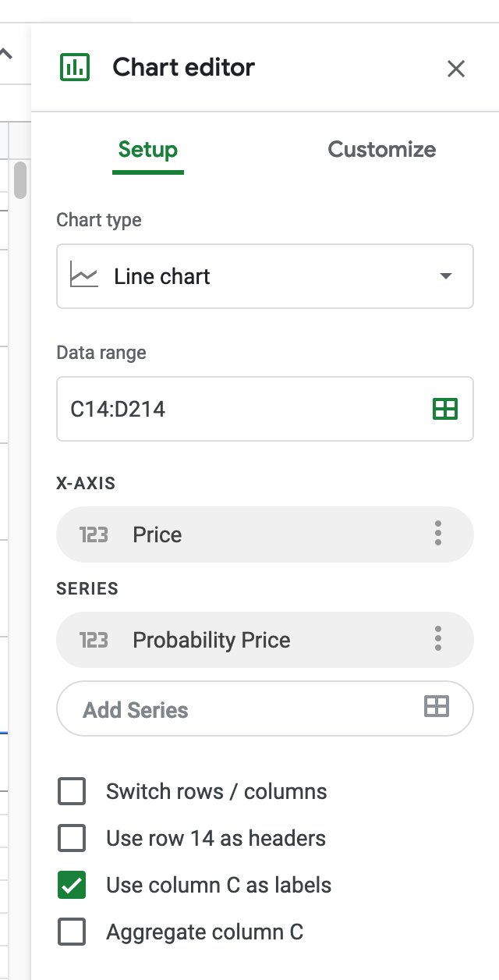Click the 123 icon beside Price
This screenshot has height=980, width=499.
coord(94,535)
